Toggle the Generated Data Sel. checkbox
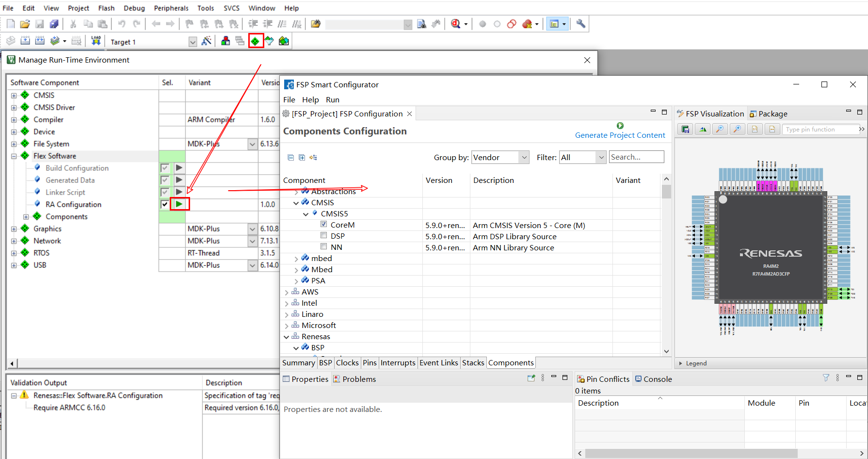868x459 pixels. 165,180
